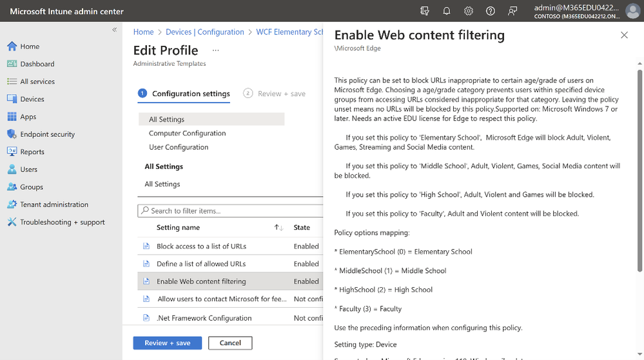
Task: Click scrollbar down arrow in panel
Action: click(x=639, y=354)
